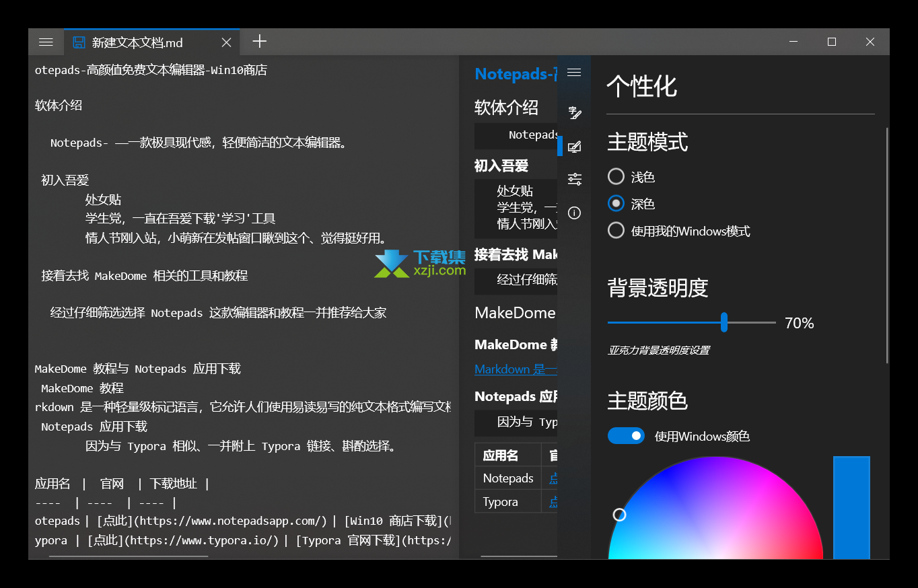Viewport: 918px width, 588px height.
Task: Click the Typora cell in preview table
Action: click(x=508, y=502)
